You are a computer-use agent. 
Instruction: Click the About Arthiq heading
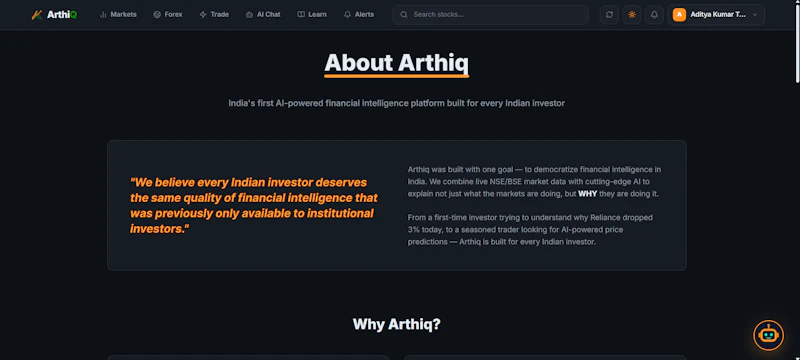396,63
